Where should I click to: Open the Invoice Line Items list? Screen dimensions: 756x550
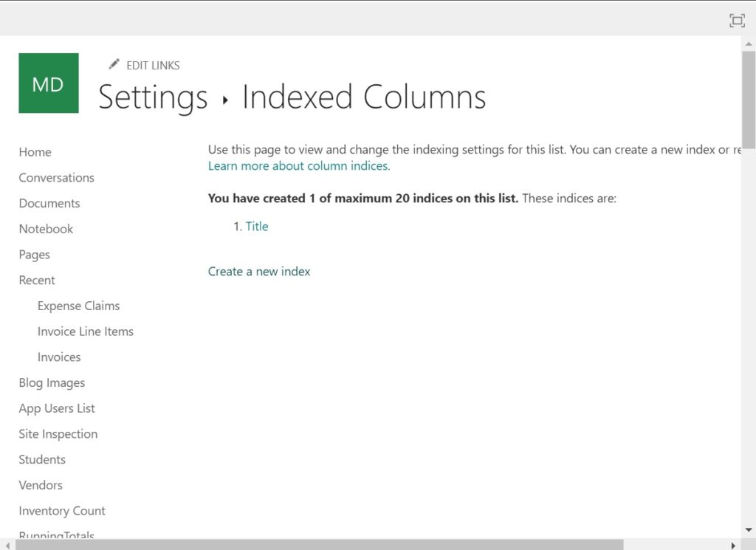pyautogui.click(x=85, y=331)
